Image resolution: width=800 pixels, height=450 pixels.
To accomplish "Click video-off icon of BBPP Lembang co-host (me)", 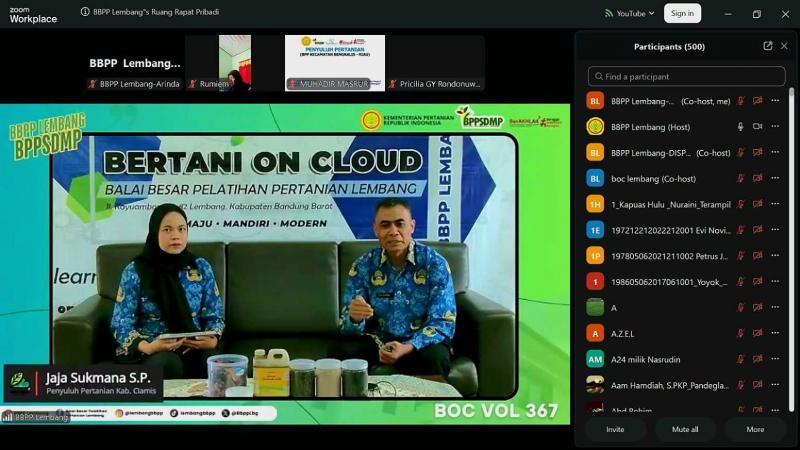I will coord(758,101).
